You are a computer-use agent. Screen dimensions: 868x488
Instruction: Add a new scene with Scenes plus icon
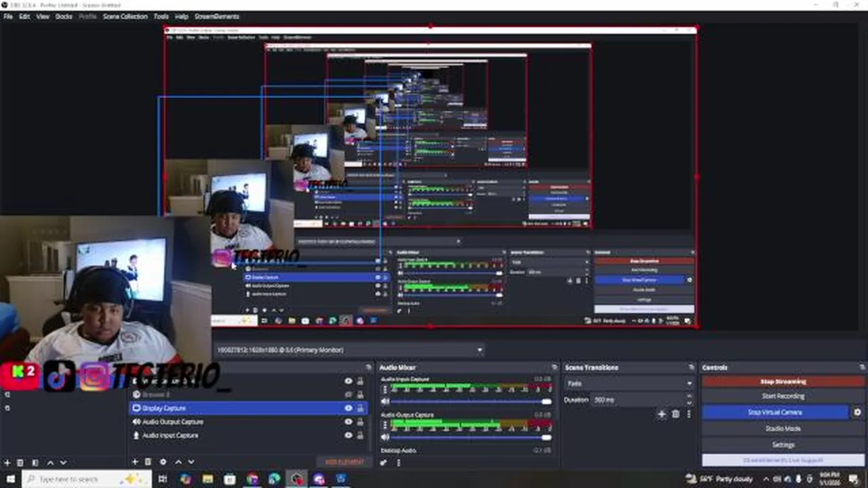[x=7, y=462]
